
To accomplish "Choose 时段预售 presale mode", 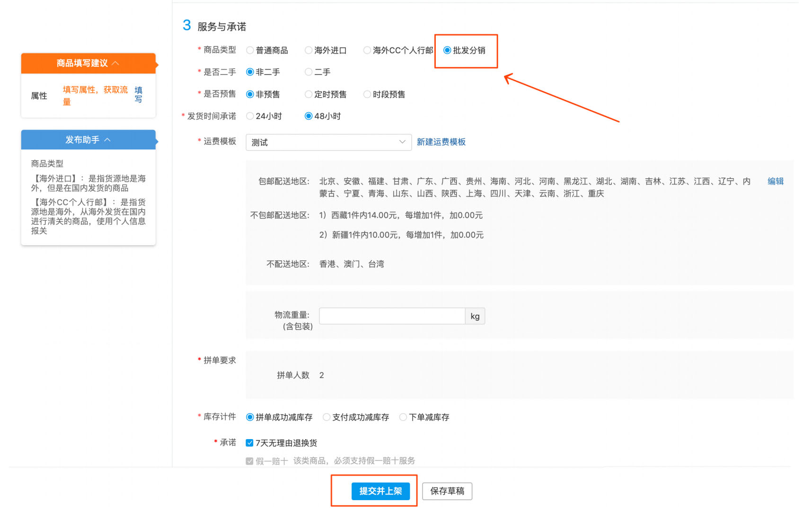I will click(x=367, y=94).
